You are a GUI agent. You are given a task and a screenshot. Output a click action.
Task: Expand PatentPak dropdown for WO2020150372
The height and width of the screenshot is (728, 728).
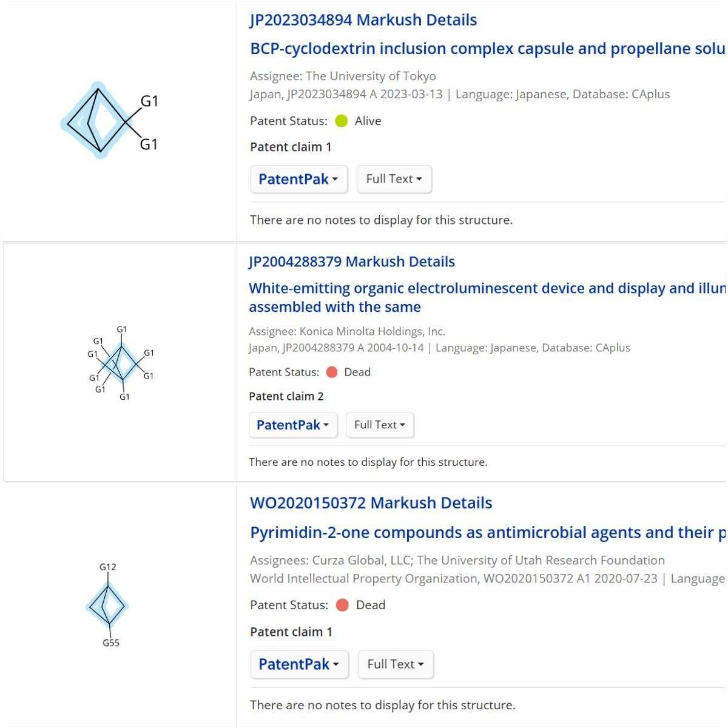tap(298, 664)
